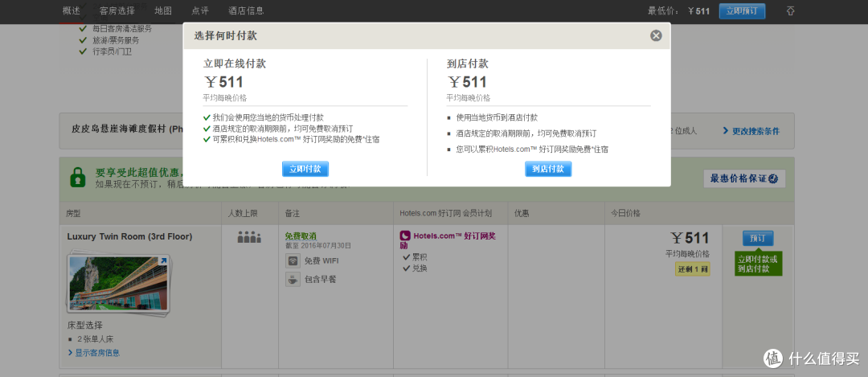868x377 pixels.
Task: Open the 酒店信息 hotel info tab
Action: pyautogui.click(x=247, y=10)
